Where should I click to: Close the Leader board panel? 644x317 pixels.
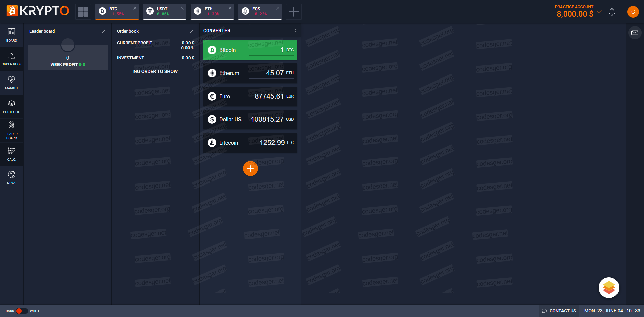104,31
